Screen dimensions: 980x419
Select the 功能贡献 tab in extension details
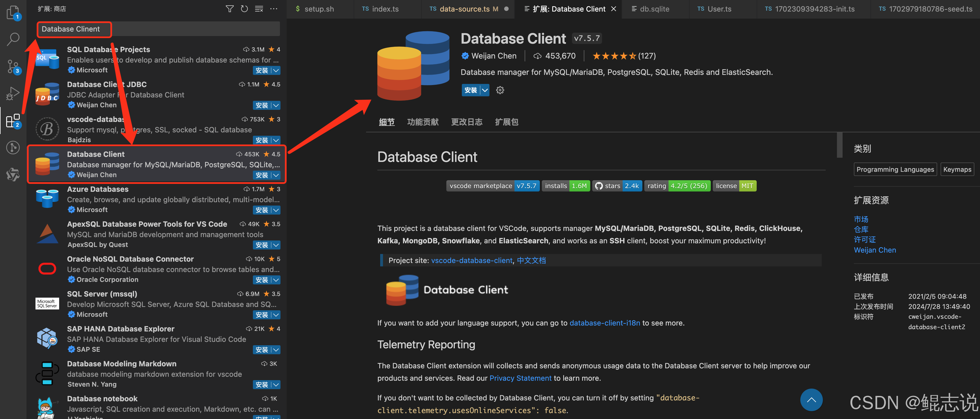coord(422,122)
